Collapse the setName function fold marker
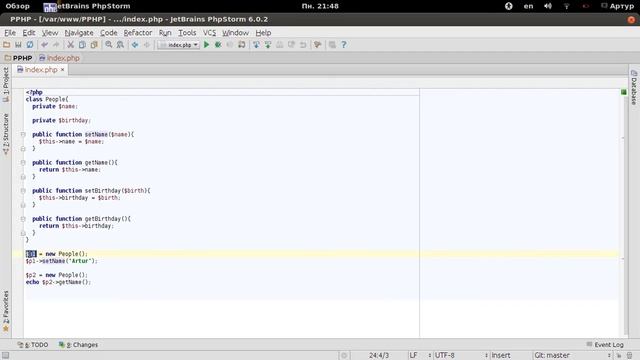The image size is (640, 360). (x=23, y=134)
